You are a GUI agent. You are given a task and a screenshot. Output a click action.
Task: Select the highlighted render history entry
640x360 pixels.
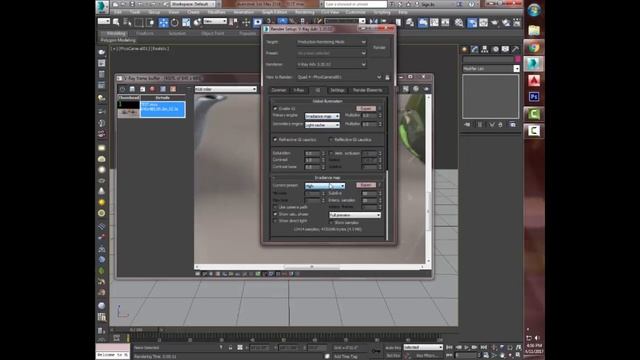162,109
